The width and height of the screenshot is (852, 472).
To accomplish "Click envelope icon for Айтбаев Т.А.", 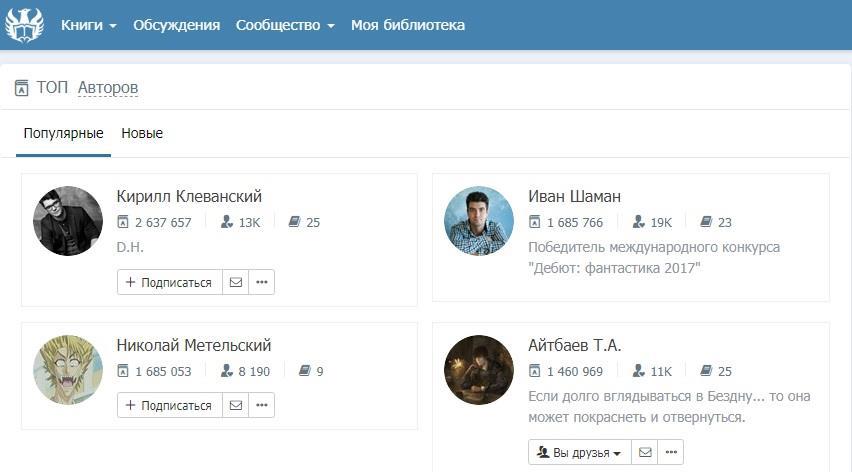I will click(645, 452).
